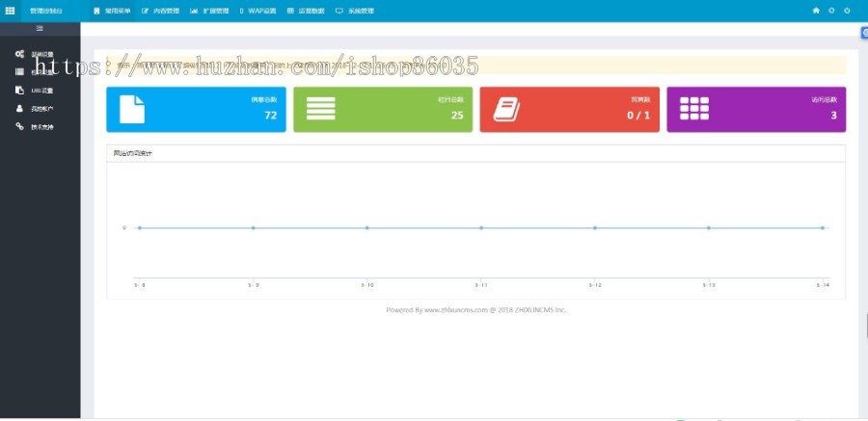Image resolution: width=868 pixels, height=421 pixels.
Task: Click the 5-10 x-axis date label
Action: [x=367, y=285]
